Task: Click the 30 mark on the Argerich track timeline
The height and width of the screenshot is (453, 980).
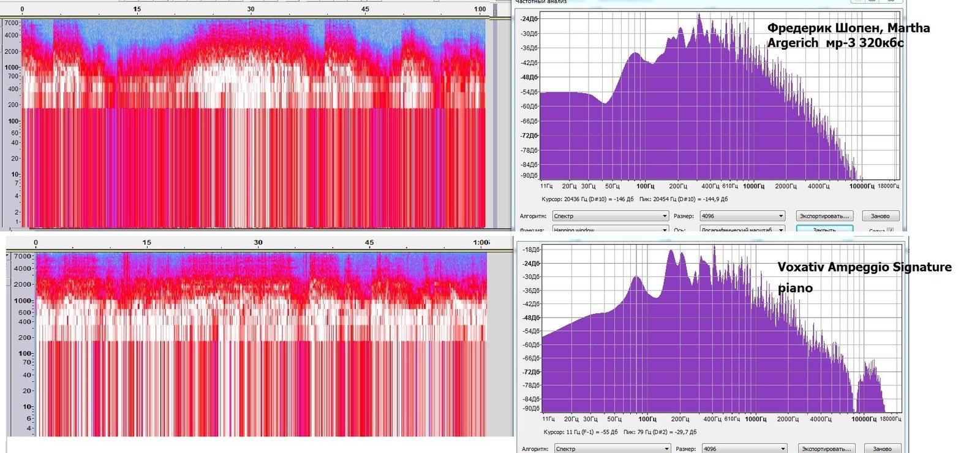Action: (x=251, y=9)
